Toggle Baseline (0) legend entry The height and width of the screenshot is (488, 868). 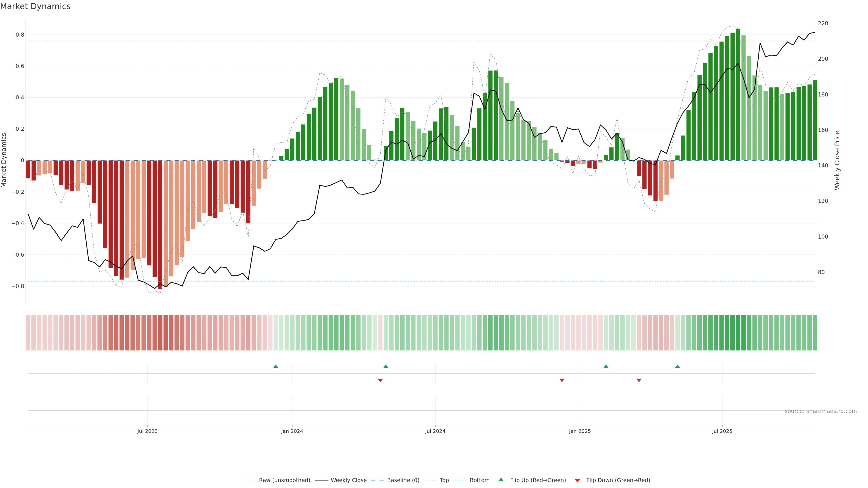[403, 480]
